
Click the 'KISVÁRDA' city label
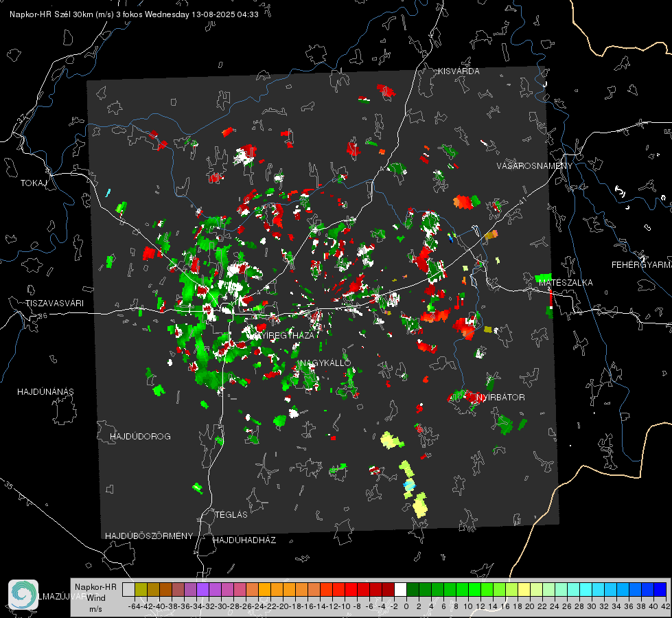459,71
